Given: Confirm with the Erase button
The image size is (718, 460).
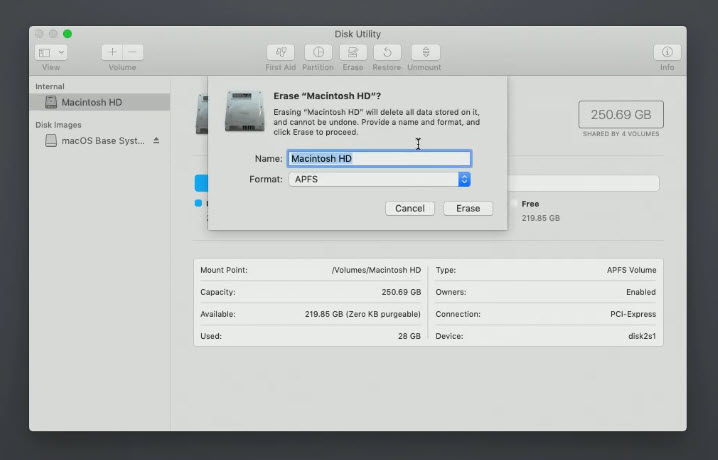Looking at the screenshot, I should coord(468,208).
